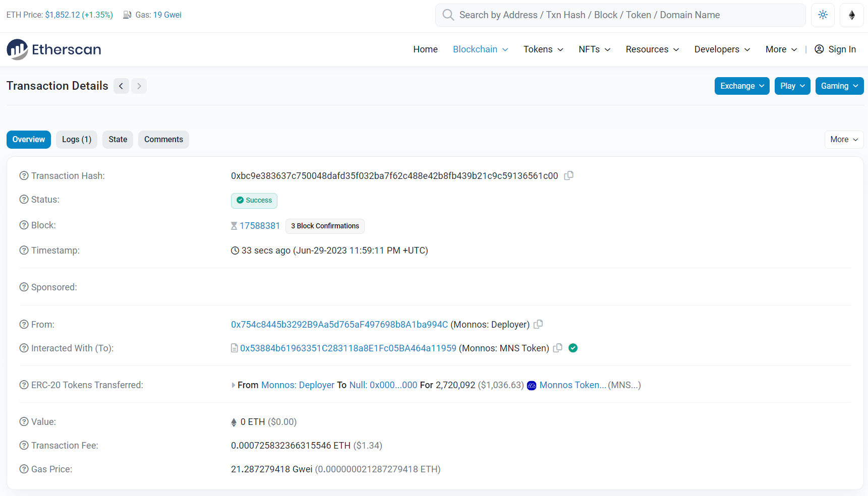This screenshot has height=496, width=868.
Task: Select the Overview tab
Action: (x=29, y=139)
